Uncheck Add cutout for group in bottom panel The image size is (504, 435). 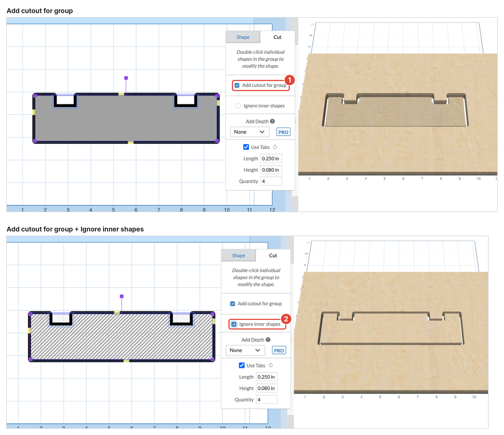[x=233, y=304]
